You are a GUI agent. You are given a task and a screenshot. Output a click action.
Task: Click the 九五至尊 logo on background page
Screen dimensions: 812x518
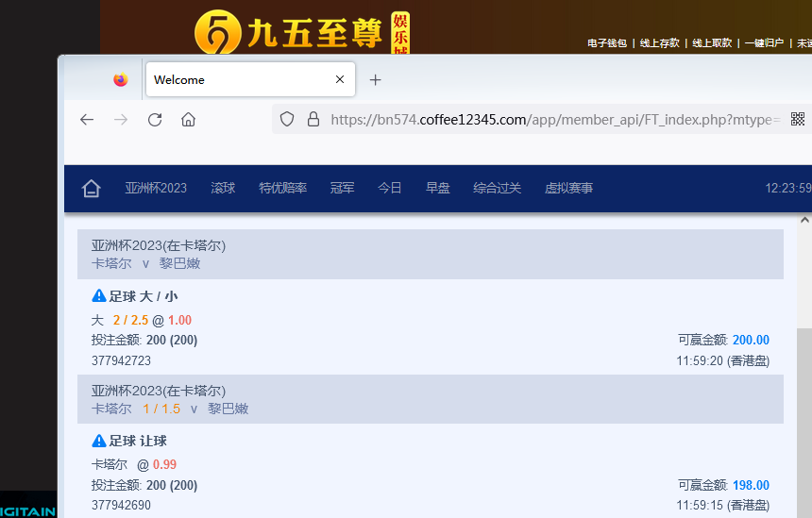pos(302,32)
